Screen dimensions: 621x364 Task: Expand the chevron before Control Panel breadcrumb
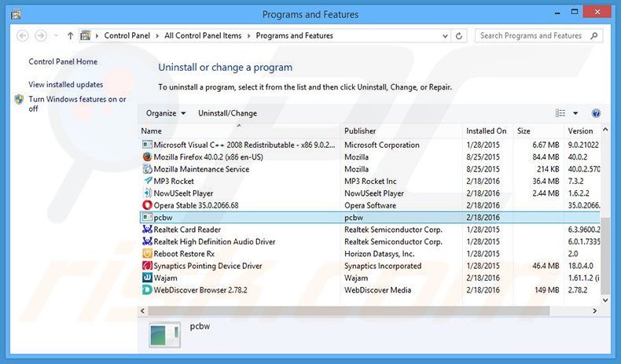click(x=97, y=35)
